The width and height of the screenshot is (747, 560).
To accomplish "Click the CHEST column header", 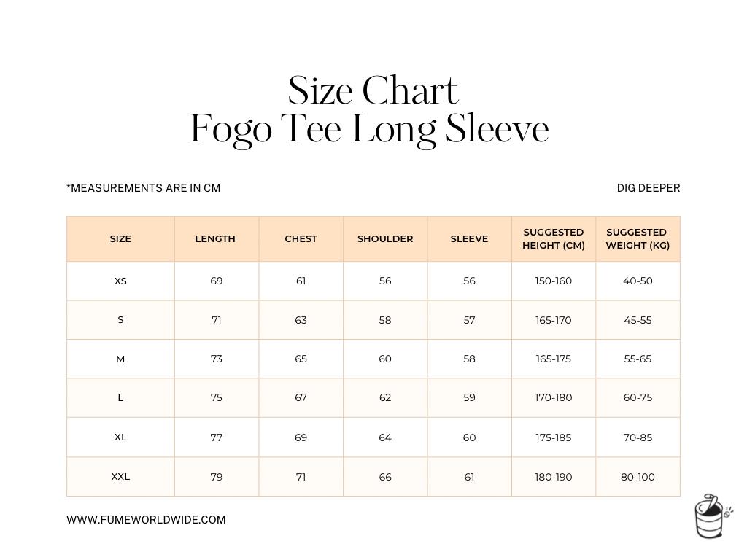I will 301,239.
